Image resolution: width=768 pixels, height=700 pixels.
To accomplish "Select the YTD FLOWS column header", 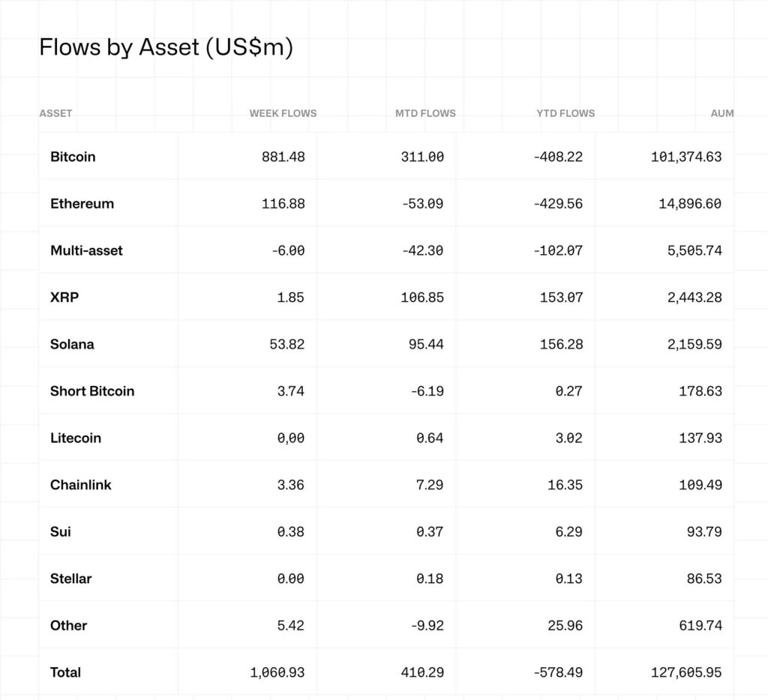I will 565,113.
